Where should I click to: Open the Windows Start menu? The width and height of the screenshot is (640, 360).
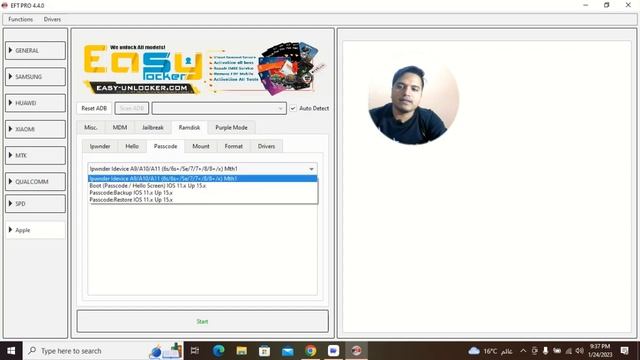tap(11, 351)
